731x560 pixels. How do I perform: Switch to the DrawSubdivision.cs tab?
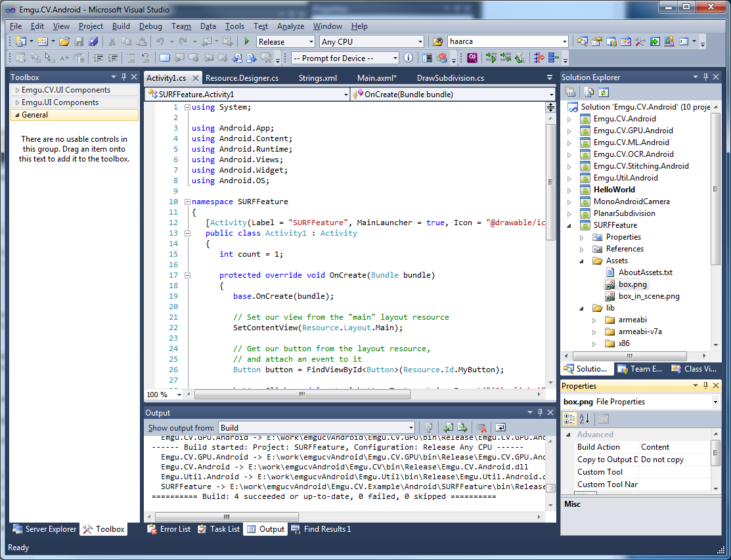point(451,78)
